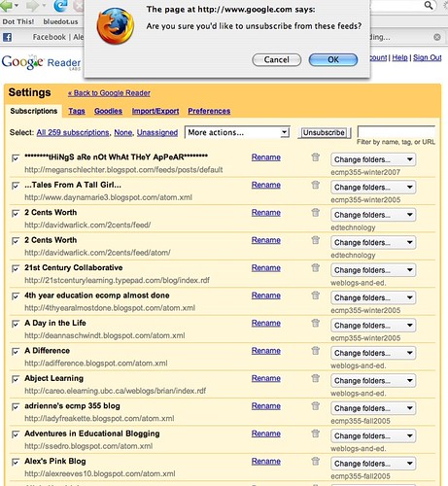Click Back to Google Reader link
Screen dimensions: 448x486
click(x=109, y=93)
